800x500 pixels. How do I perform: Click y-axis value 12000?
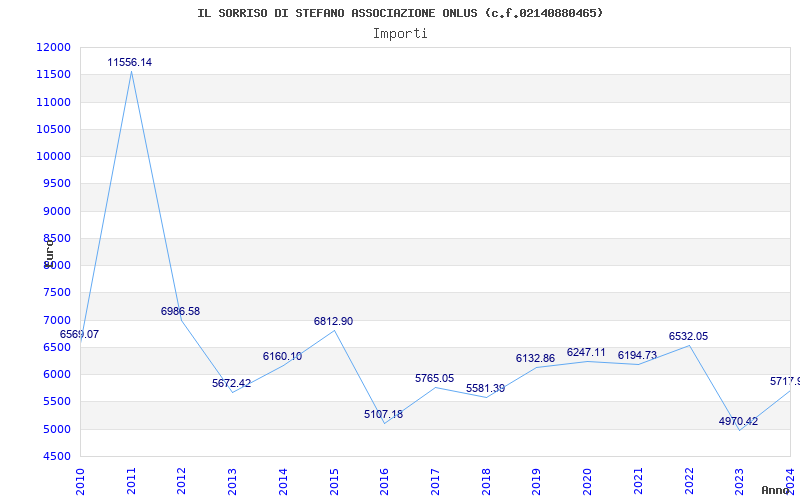[53, 47]
